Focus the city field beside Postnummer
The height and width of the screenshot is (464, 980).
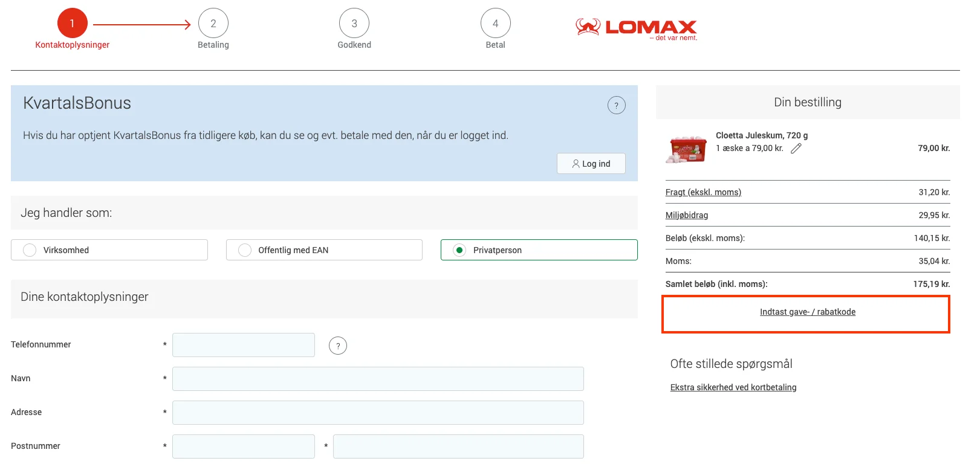pyautogui.click(x=458, y=446)
